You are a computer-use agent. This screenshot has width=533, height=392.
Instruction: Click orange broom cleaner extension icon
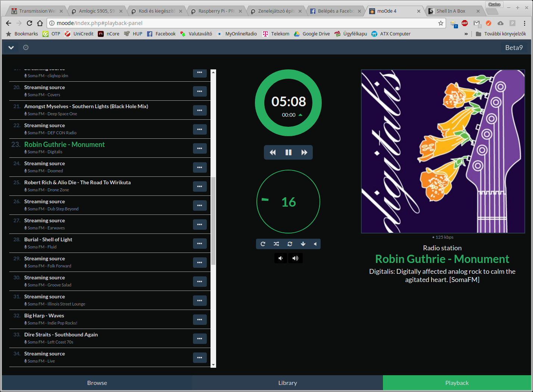pyautogui.click(x=489, y=23)
